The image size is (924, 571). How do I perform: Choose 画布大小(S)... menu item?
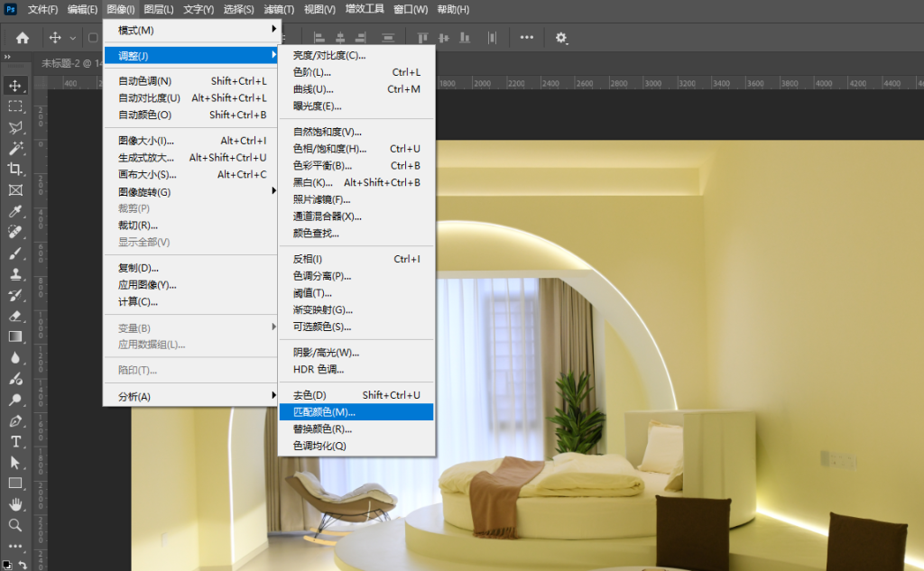190,174
